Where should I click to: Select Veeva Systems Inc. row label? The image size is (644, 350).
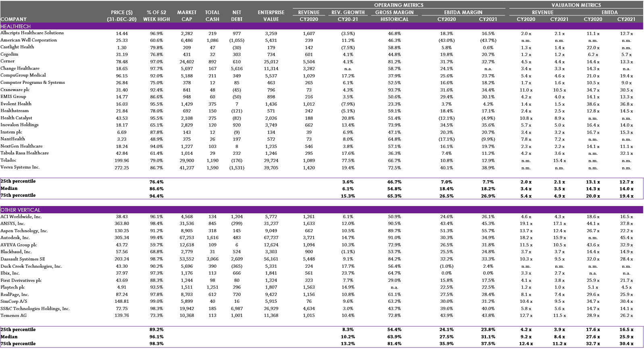pos(20,167)
